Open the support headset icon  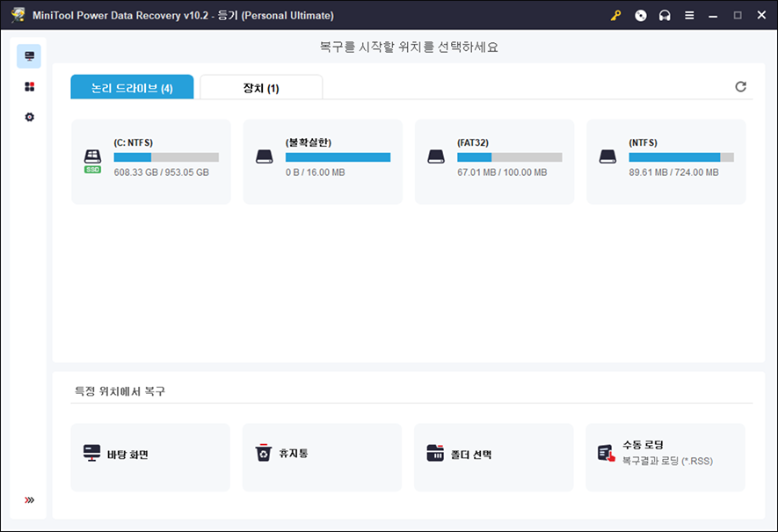665,15
